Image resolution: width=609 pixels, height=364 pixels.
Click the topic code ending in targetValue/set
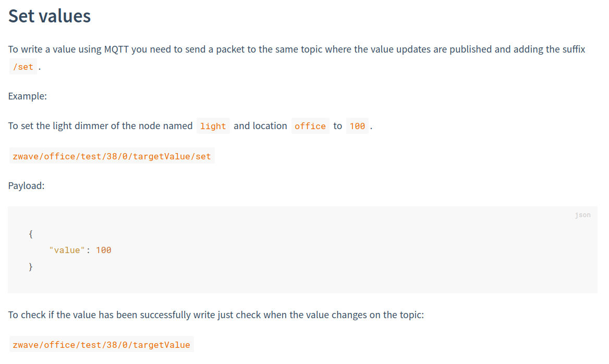coord(112,156)
